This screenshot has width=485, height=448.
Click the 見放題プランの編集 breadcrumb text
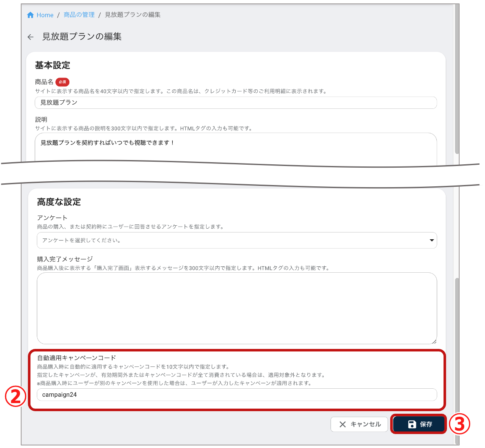(x=133, y=14)
